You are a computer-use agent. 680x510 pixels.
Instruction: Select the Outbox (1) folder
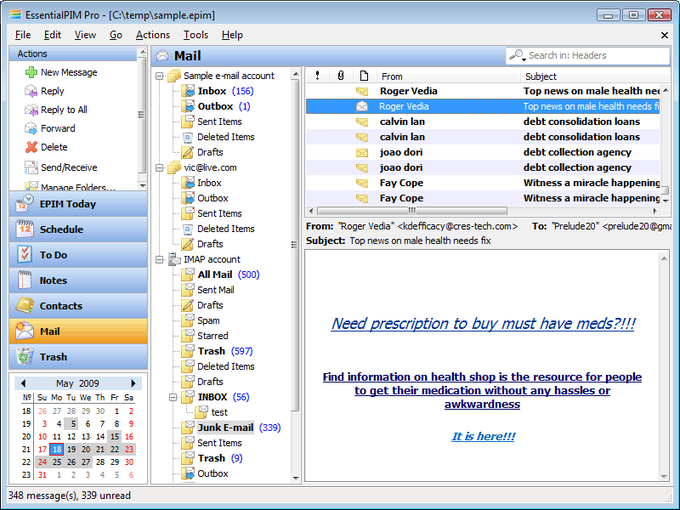(x=224, y=106)
